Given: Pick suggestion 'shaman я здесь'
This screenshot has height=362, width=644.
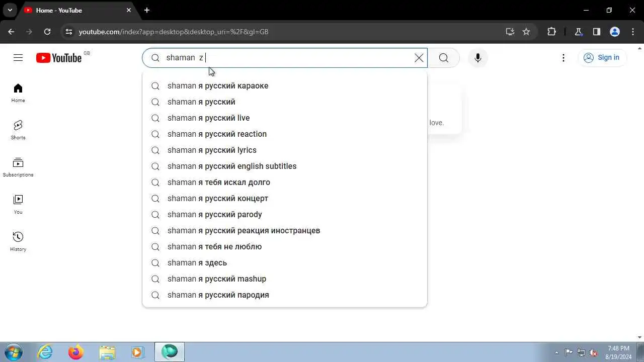Looking at the screenshot, I should [285, 262].
